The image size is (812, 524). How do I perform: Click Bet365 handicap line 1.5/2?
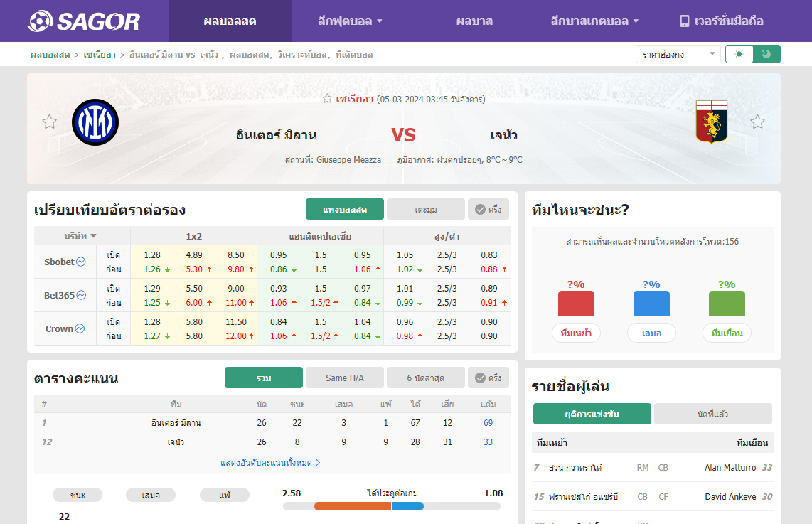tap(321, 303)
